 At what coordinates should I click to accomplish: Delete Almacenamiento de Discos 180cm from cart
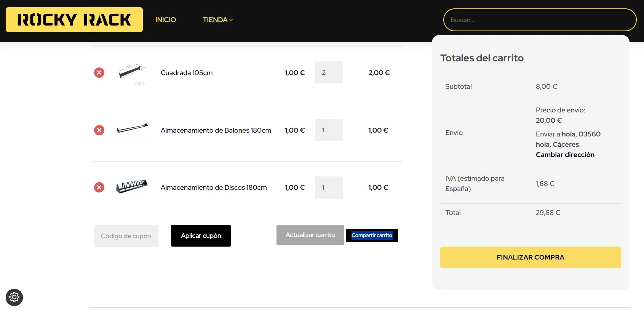click(99, 187)
